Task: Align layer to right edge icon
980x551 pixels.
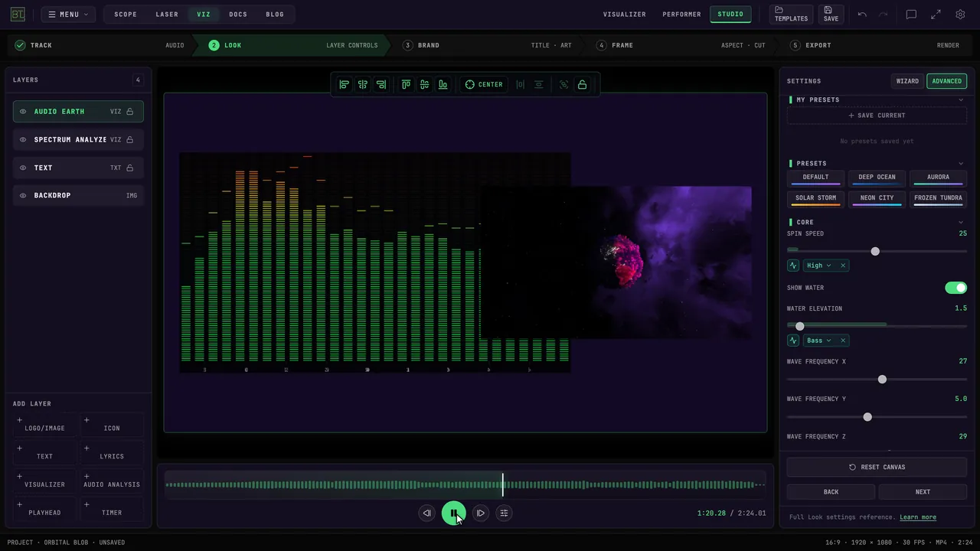Action: [x=381, y=84]
